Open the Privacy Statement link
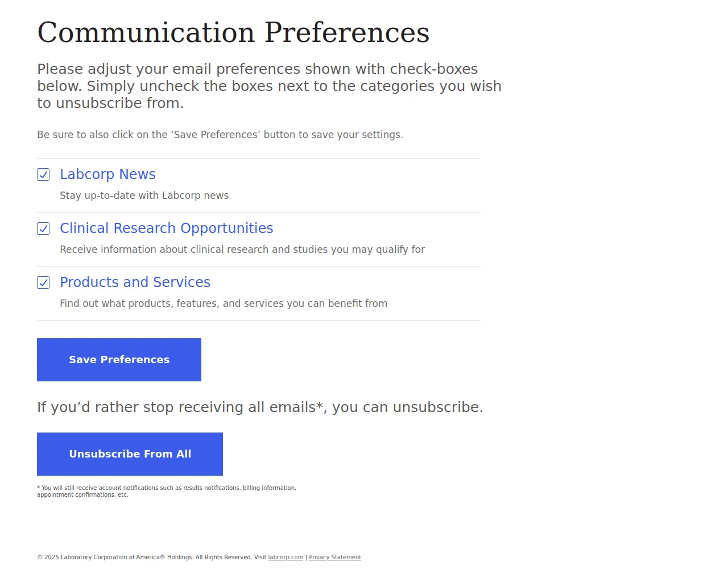The height and width of the screenshot is (582, 728). [334, 558]
